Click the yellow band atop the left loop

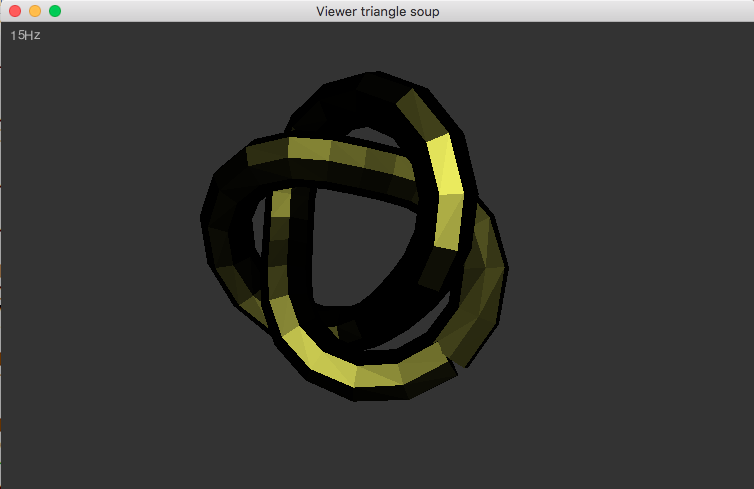(320, 152)
